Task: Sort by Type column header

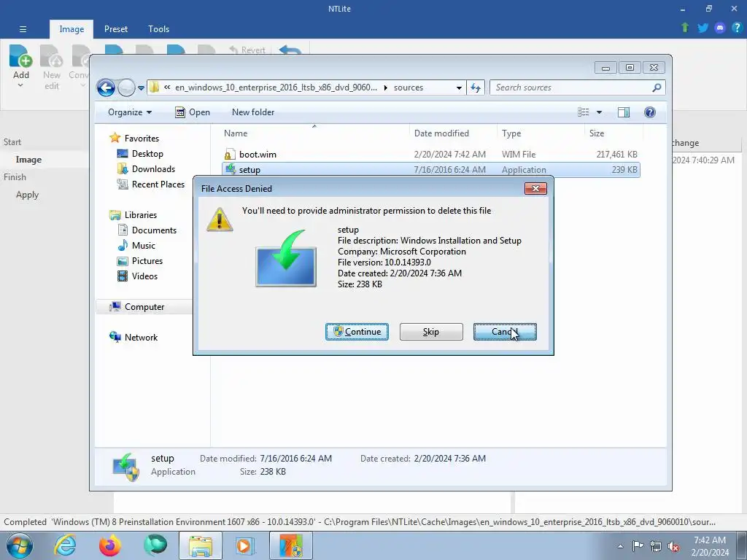Action: coord(541,133)
